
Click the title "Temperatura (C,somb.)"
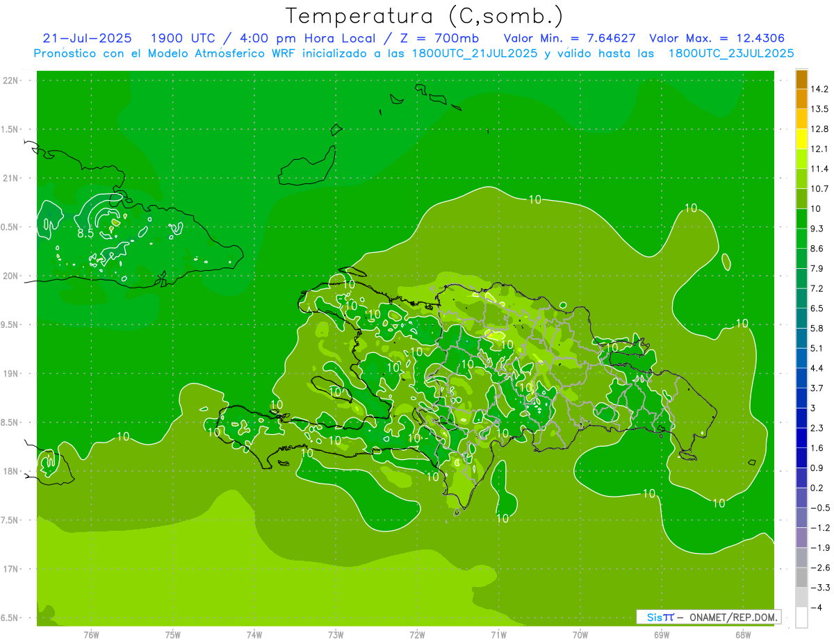point(425,16)
